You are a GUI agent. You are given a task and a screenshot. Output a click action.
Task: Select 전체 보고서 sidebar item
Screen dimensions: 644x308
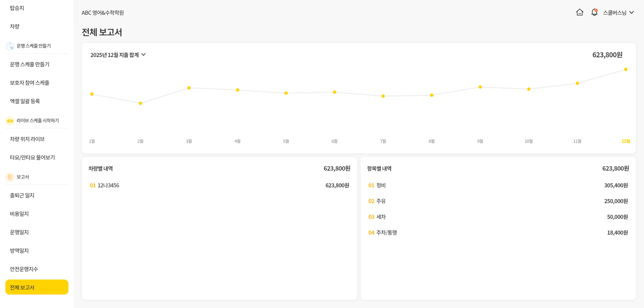(x=37, y=287)
